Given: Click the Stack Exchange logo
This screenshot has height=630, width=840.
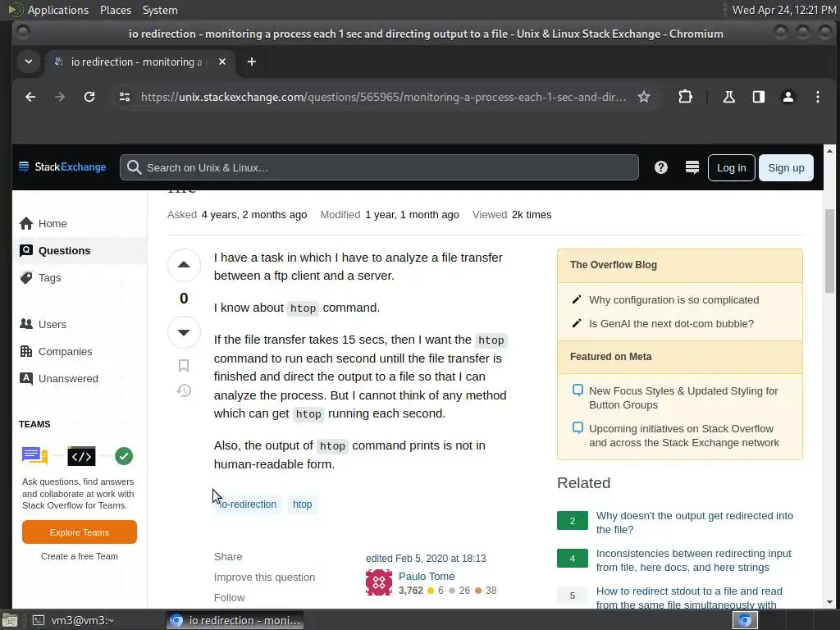Looking at the screenshot, I should 62,167.
